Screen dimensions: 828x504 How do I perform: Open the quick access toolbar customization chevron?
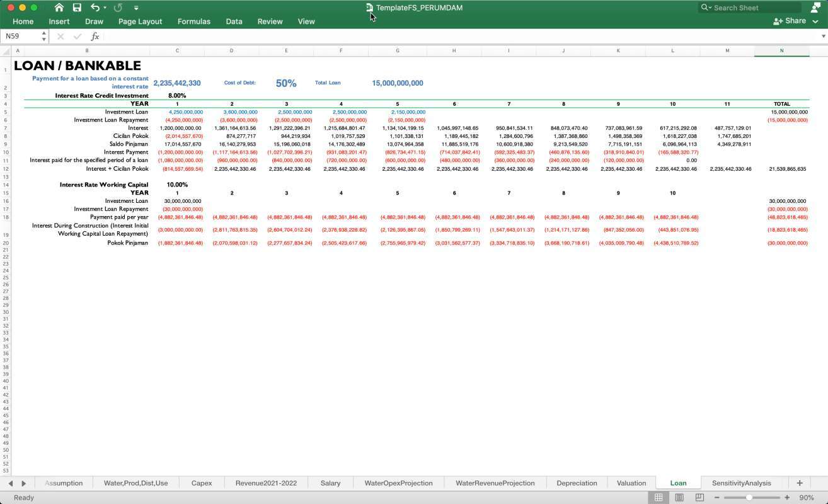tap(136, 8)
